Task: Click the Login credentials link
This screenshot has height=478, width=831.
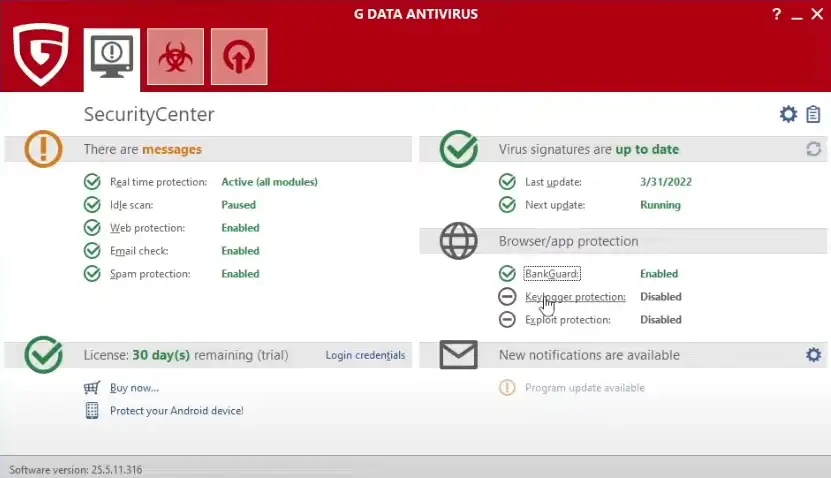Action: 365,355
